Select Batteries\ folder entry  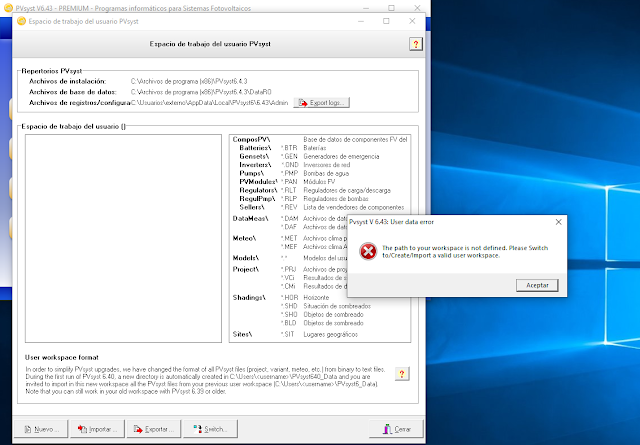click(x=255, y=148)
